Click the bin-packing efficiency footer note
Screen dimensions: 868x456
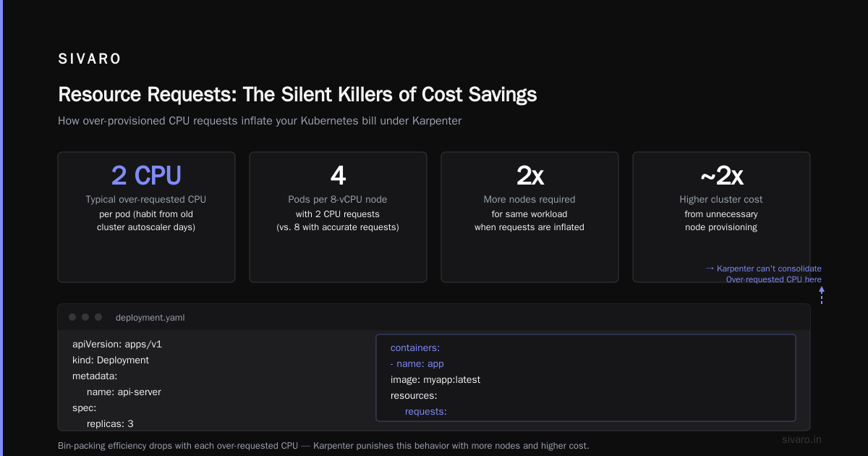(x=323, y=446)
